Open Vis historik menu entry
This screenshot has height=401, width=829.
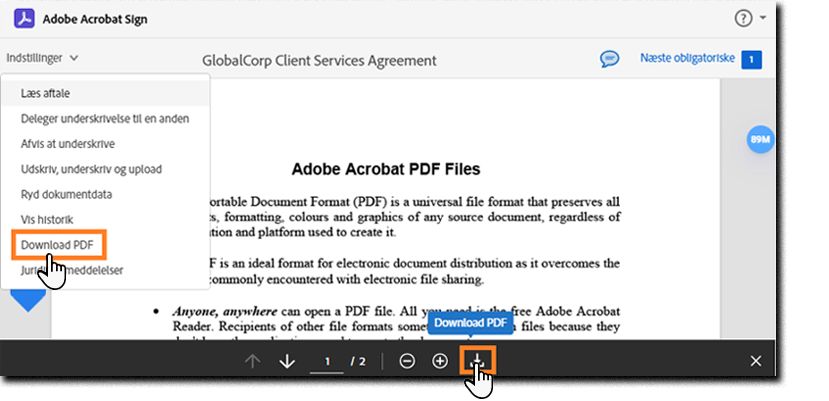105,220
